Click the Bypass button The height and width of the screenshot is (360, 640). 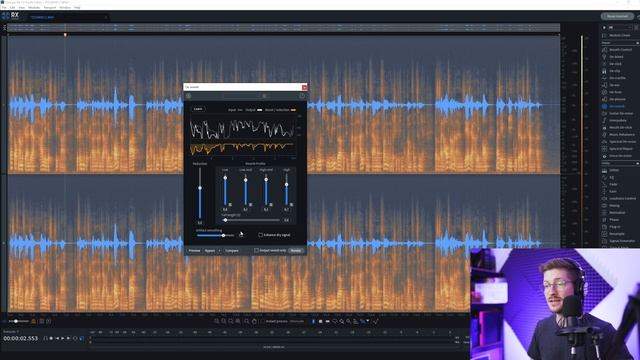210,251
